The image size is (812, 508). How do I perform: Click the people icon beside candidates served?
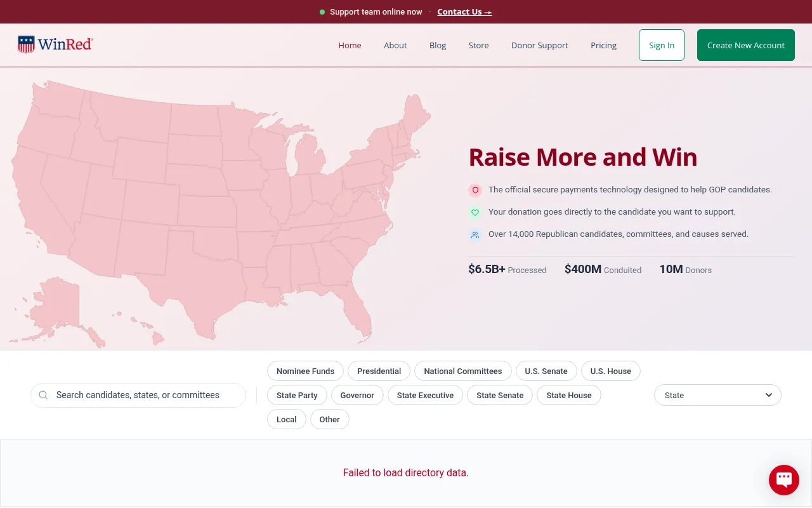[475, 234]
